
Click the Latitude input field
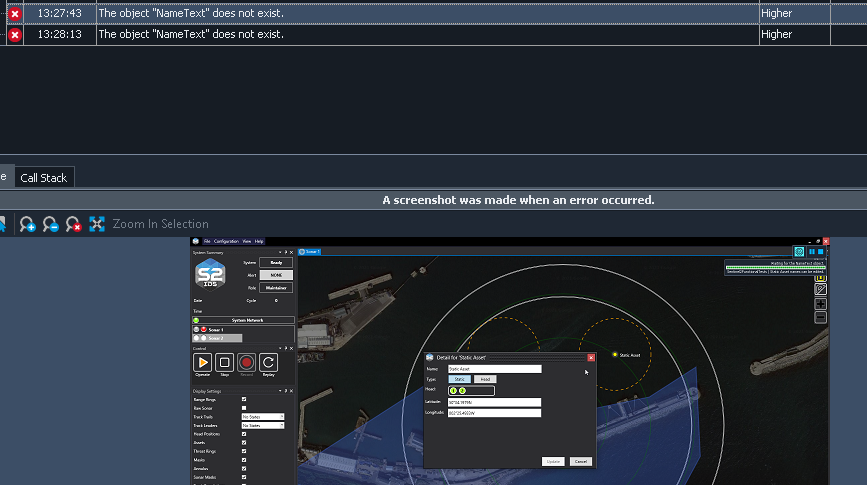(x=494, y=401)
